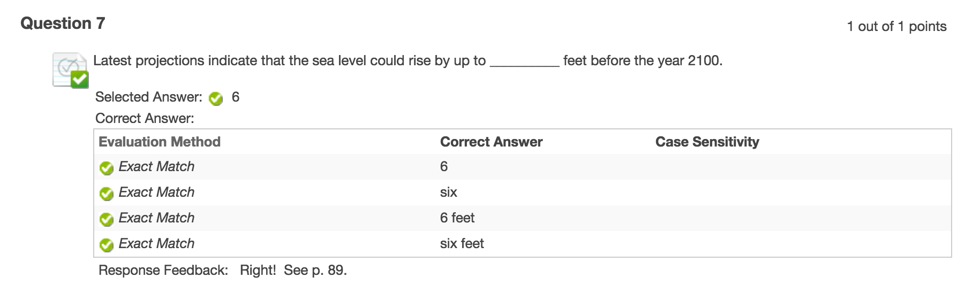Click the Question 7 heading
The image size is (980, 308).
pos(63,24)
